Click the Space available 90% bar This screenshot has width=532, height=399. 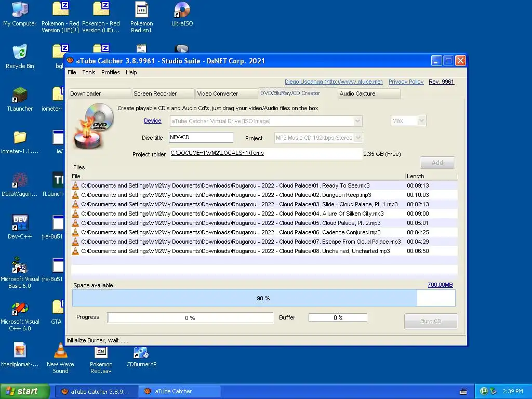pos(263,298)
